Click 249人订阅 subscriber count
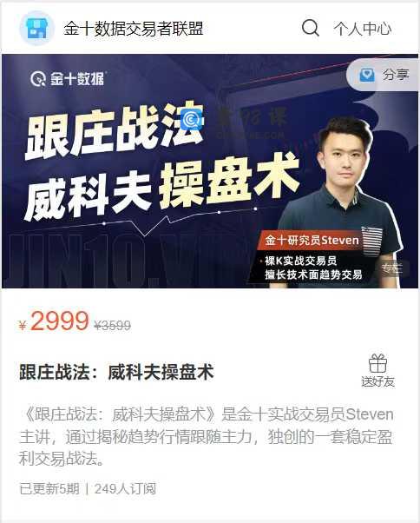 125,489
